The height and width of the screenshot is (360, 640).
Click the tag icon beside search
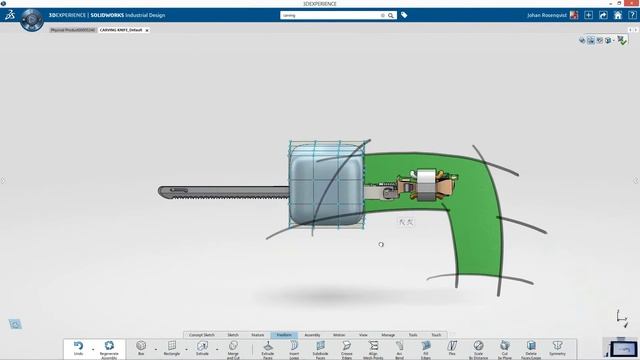click(404, 15)
